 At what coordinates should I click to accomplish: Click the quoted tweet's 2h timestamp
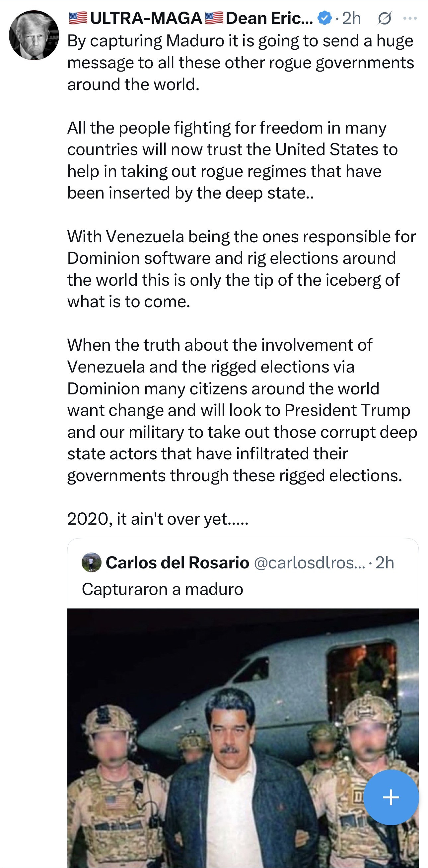click(x=385, y=562)
